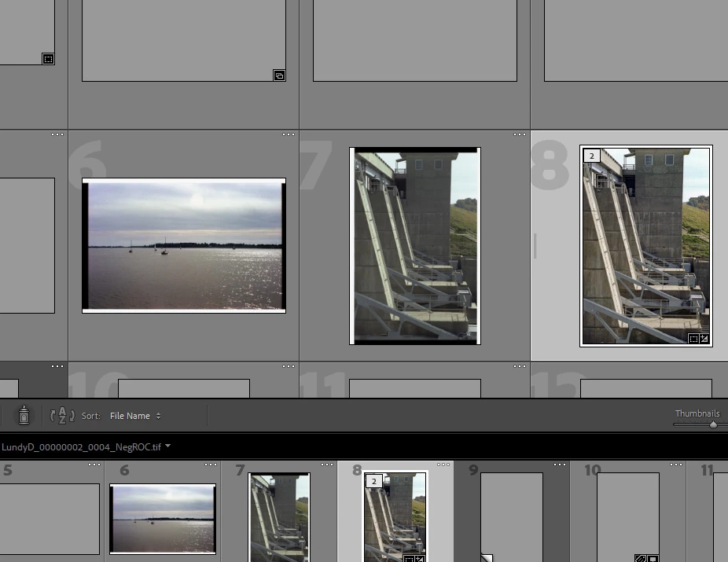Click three-dots indicator on filmstrip cell 5
728x562 pixels.
[x=94, y=465]
